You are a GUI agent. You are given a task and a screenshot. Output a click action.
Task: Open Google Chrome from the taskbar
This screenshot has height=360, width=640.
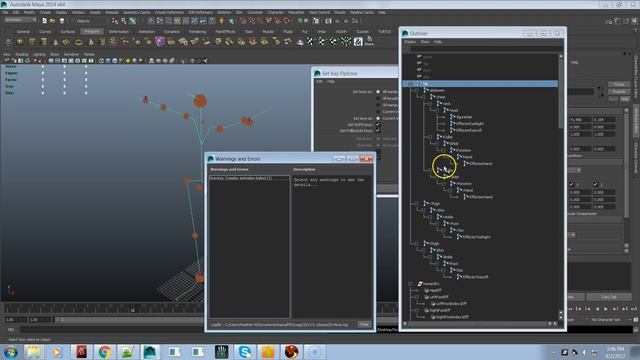coord(104,351)
